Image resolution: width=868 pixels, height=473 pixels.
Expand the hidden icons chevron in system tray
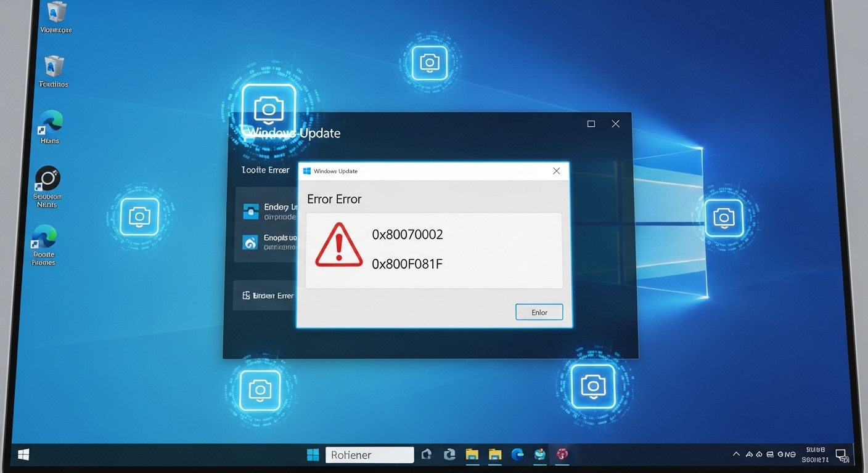tap(736, 455)
